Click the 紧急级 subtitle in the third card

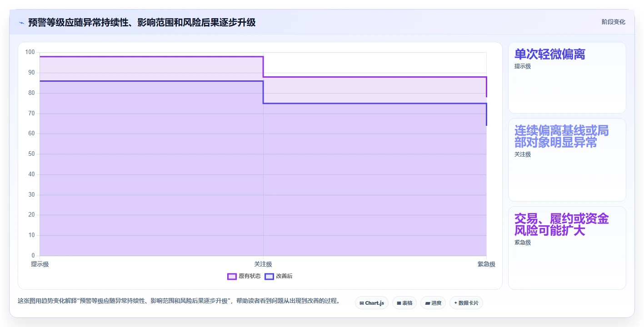pyautogui.click(x=523, y=243)
